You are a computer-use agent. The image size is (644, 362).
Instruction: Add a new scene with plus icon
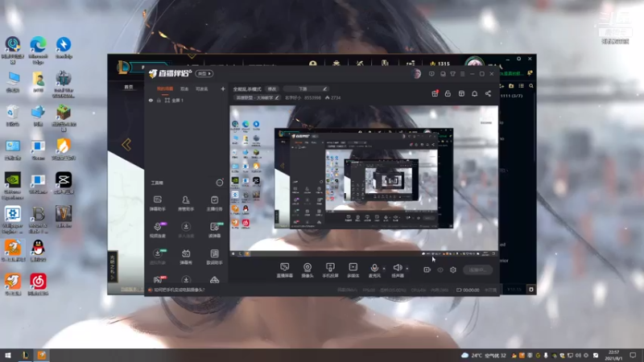(223, 88)
